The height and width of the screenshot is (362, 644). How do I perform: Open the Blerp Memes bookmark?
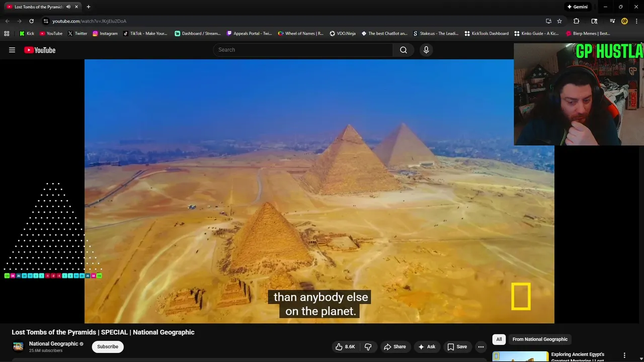[588, 34]
